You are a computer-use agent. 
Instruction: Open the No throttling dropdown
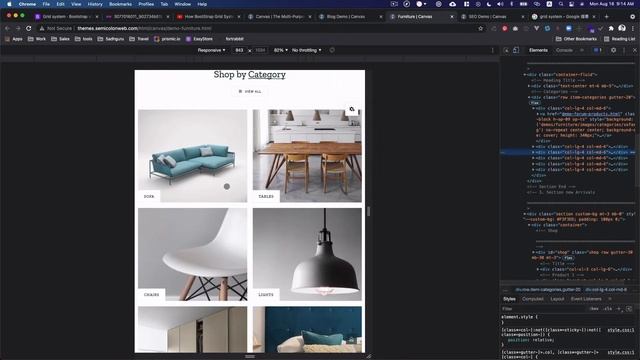point(307,50)
